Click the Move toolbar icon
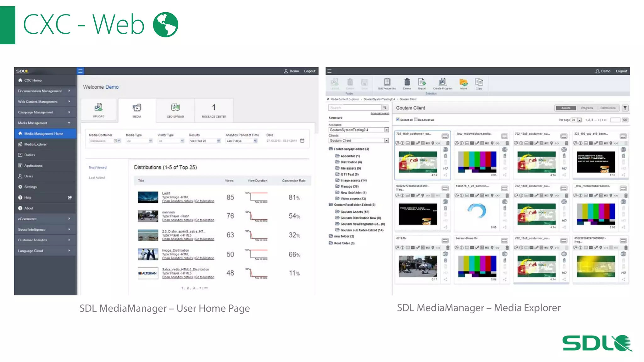This screenshot has width=644, height=362. (x=464, y=82)
